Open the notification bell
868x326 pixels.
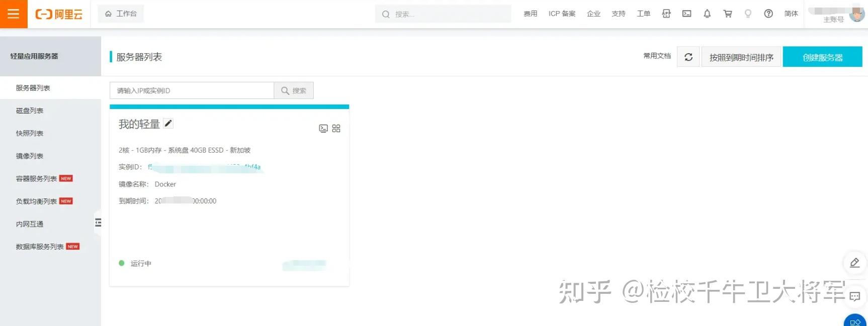(x=707, y=14)
